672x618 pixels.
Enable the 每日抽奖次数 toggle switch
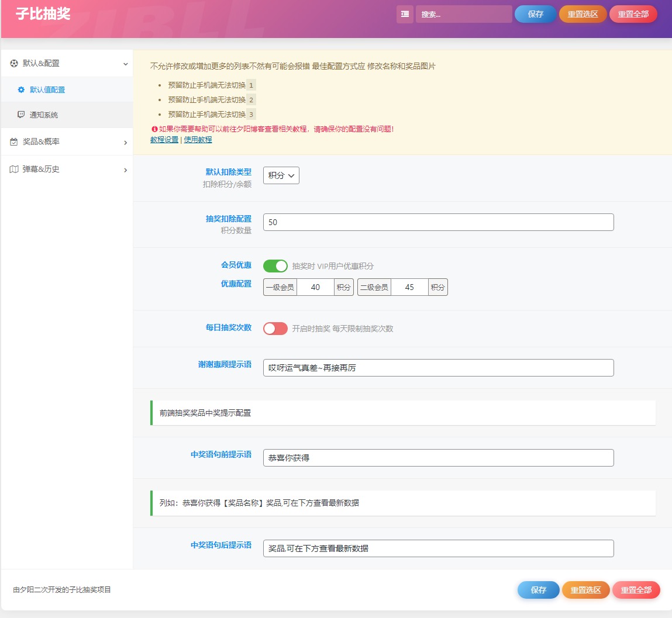pos(275,329)
